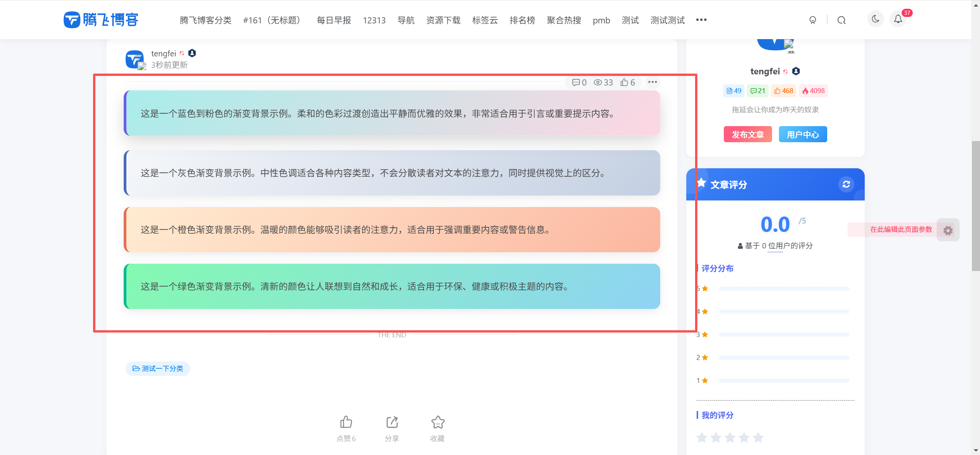This screenshot has height=455, width=980.
Task: Rate five stars under 我的评分
Action: tap(758, 437)
